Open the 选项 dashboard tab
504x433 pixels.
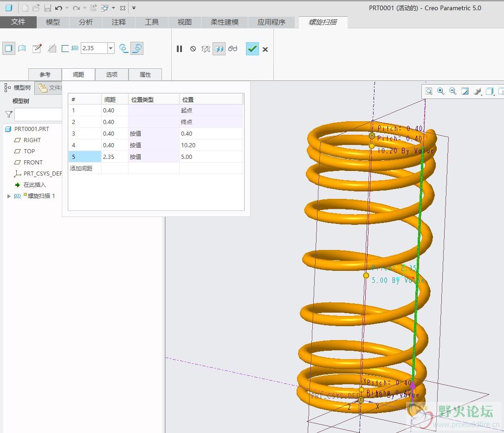tap(112, 75)
